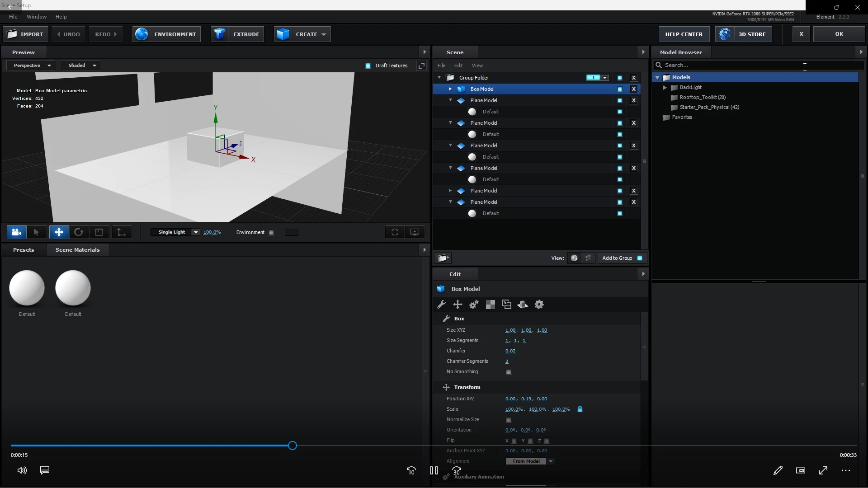Switch to the Presets tab

point(24,250)
